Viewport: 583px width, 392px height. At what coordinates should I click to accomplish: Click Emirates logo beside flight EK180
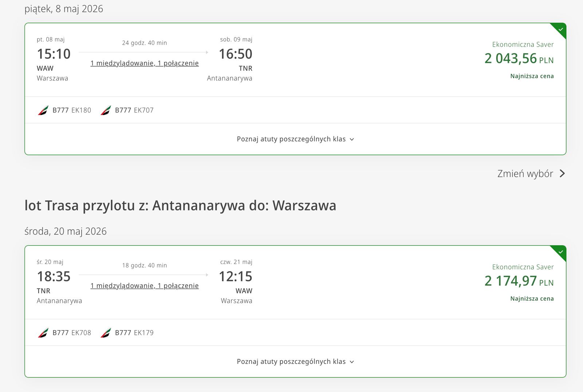point(43,110)
